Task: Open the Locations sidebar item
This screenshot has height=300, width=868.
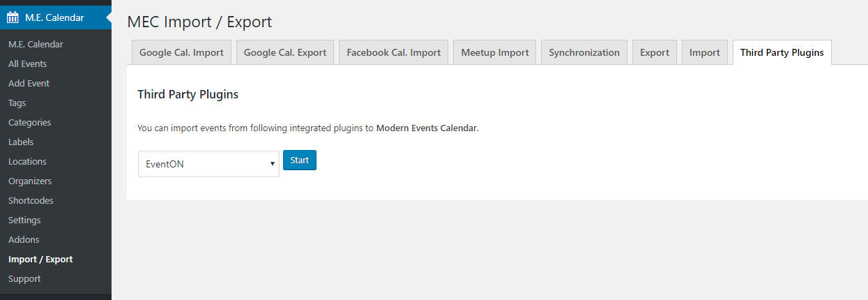Action: [x=27, y=161]
